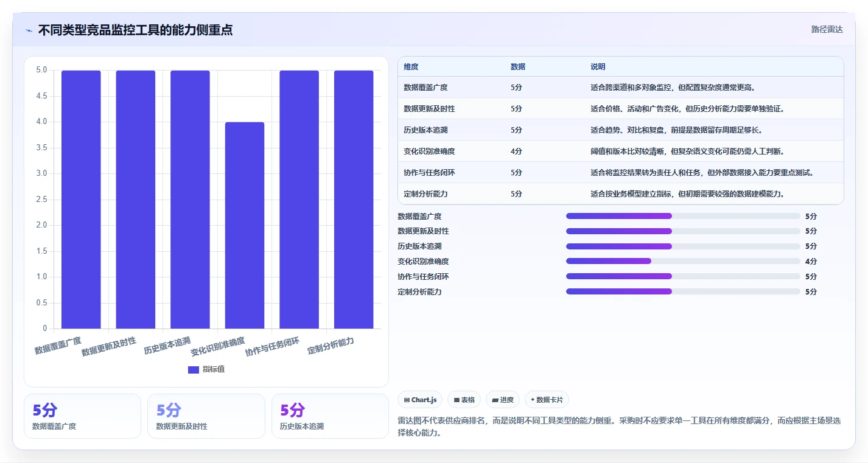Select table cell 历史版本追溯
The width and height of the screenshot is (868, 463).
tap(425, 130)
